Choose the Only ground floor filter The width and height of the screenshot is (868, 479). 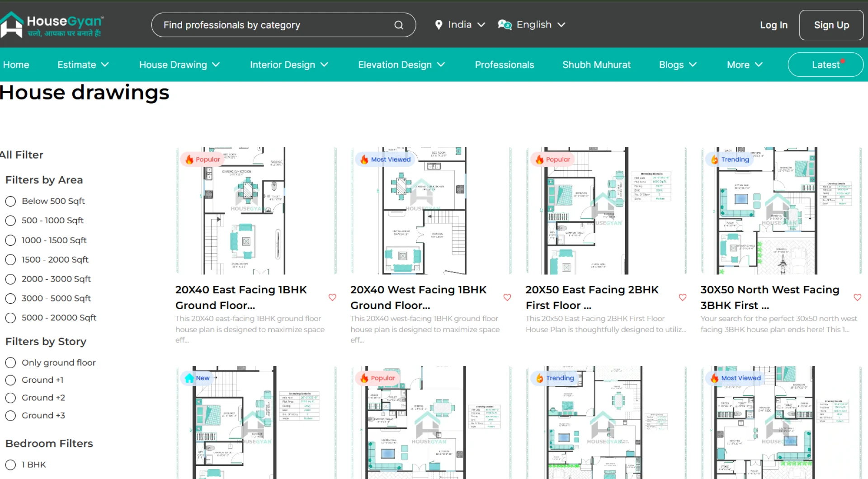tap(10, 363)
